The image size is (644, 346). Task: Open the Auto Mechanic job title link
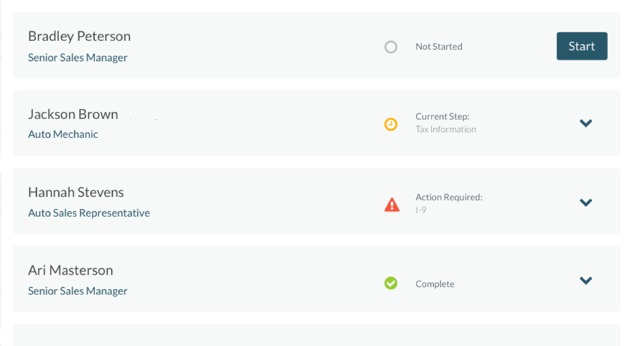63,134
